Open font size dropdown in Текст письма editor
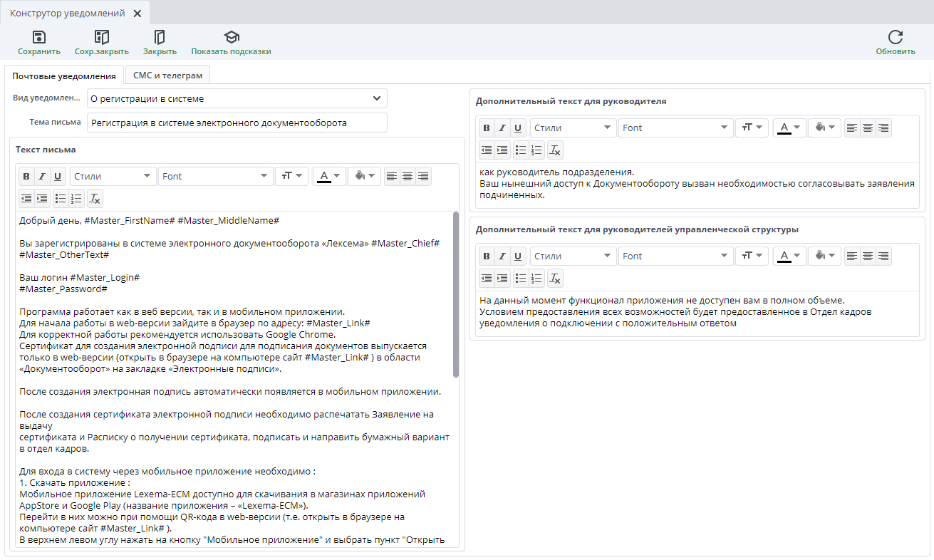 coord(291,176)
